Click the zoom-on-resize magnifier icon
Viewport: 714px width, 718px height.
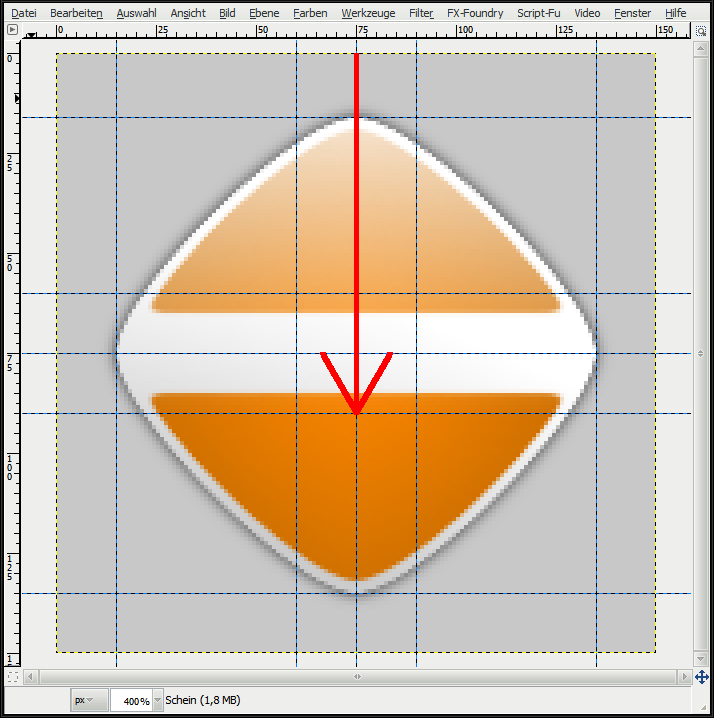(x=701, y=31)
